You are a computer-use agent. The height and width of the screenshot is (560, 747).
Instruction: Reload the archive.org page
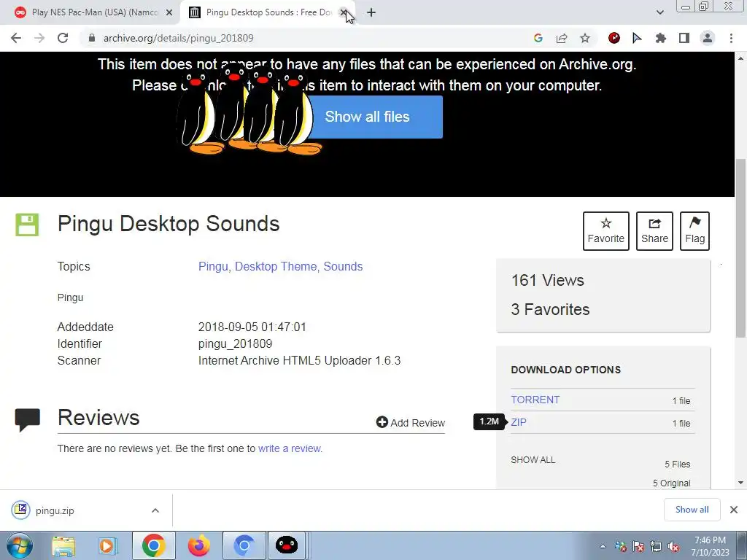(x=63, y=38)
